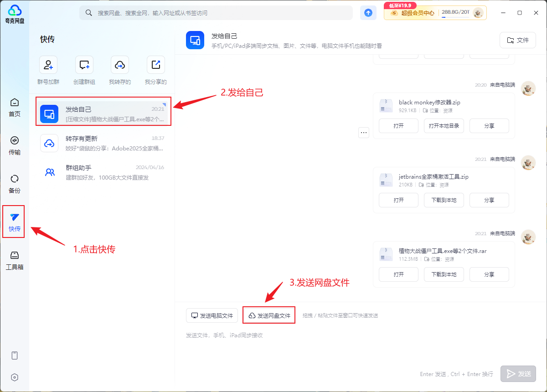This screenshot has width=547, height=392.
Task: Click the search input field
Action: pyautogui.click(x=216, y=13)
